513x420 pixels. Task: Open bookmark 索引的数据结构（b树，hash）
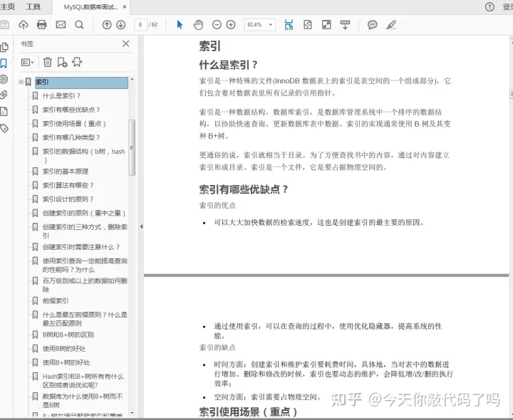click(x=84, y=156)
